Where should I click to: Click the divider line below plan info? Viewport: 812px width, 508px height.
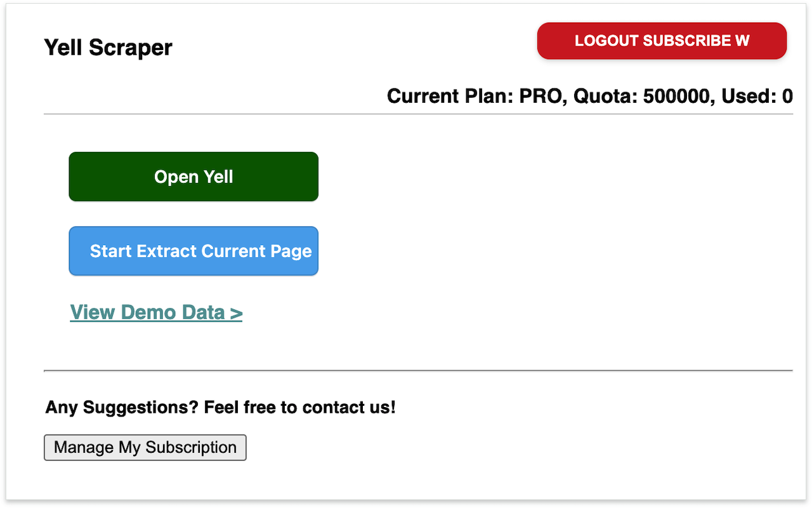(x=418, y=114)
